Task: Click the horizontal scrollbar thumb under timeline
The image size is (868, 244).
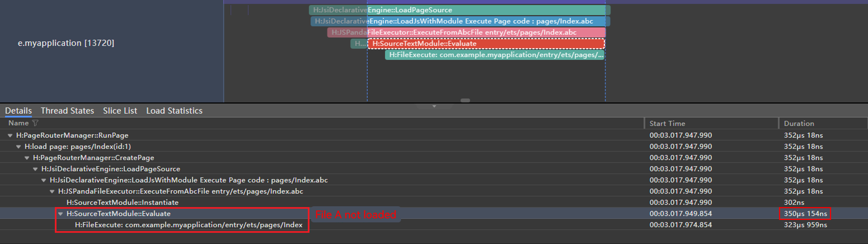Action: [x=465, y=101]
